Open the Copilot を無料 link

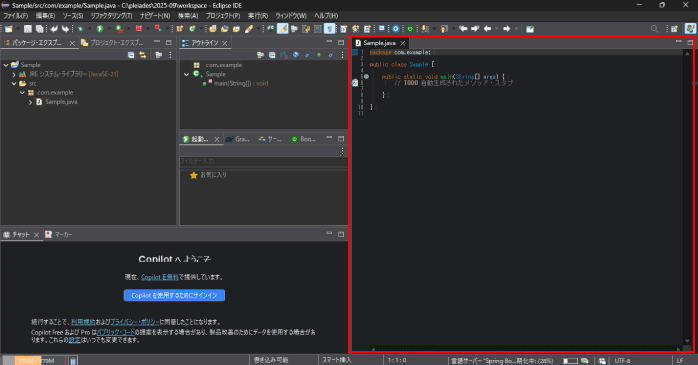[160, 277]
